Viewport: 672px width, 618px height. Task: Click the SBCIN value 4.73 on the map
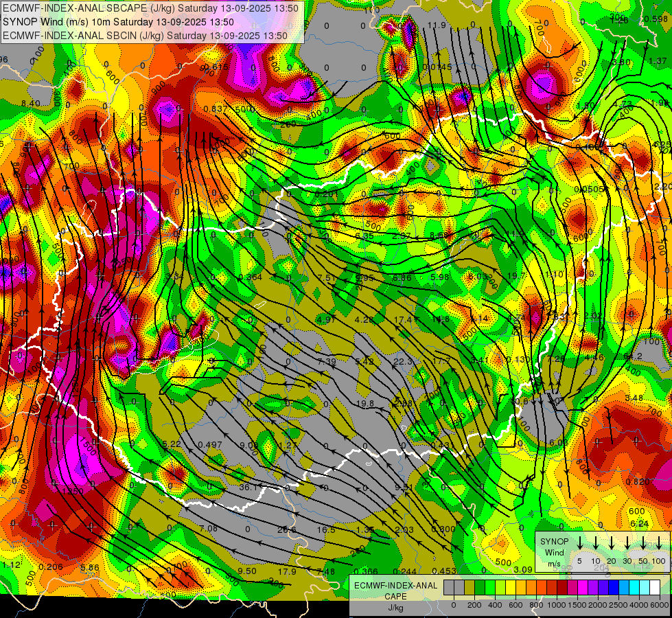(623, 104)
